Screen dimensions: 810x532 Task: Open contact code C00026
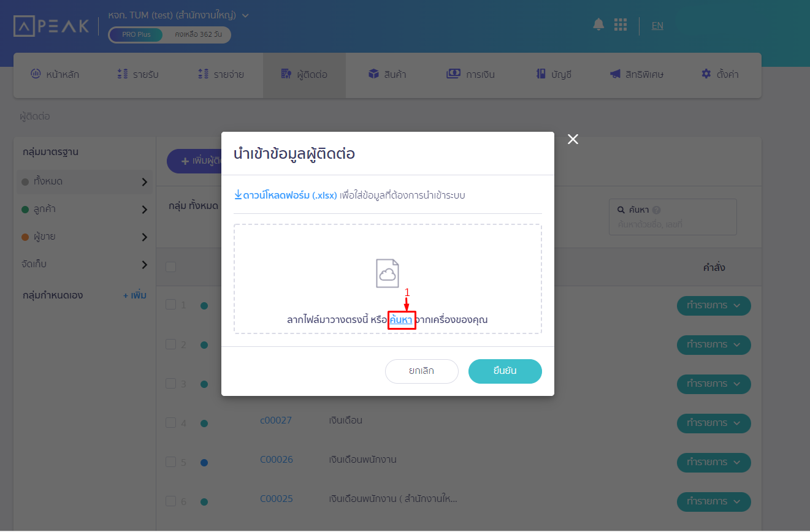(277, 460)
